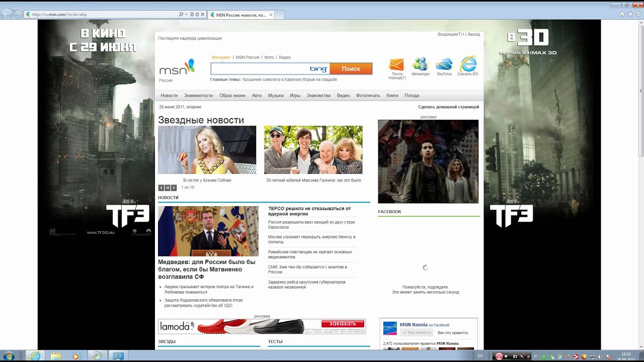Open Видео item in navigation bar
644x362 pixels.
(x=343, y=96)
